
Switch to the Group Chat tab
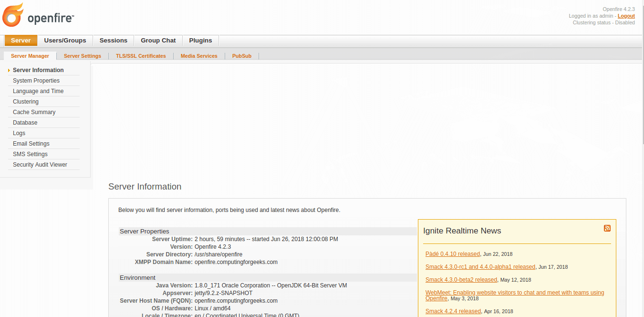[x=158, y=40]
